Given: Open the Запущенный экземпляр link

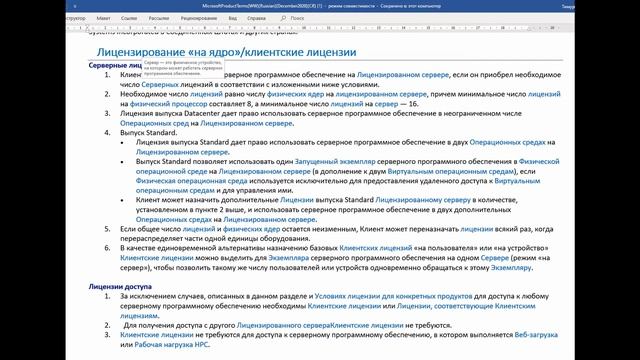Looking at the screenshot, I should point(335,161).
